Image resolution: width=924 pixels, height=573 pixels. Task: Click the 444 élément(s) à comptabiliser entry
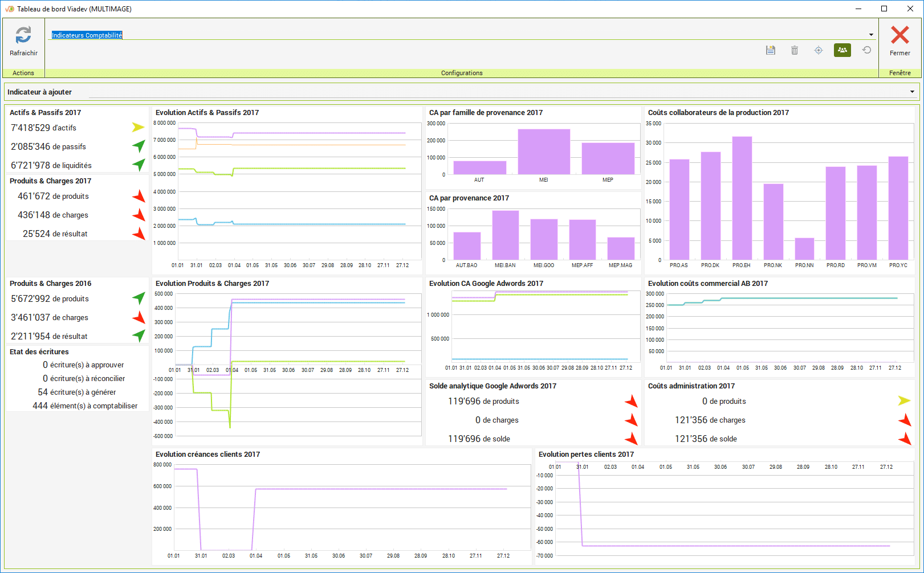coord(85,406)
